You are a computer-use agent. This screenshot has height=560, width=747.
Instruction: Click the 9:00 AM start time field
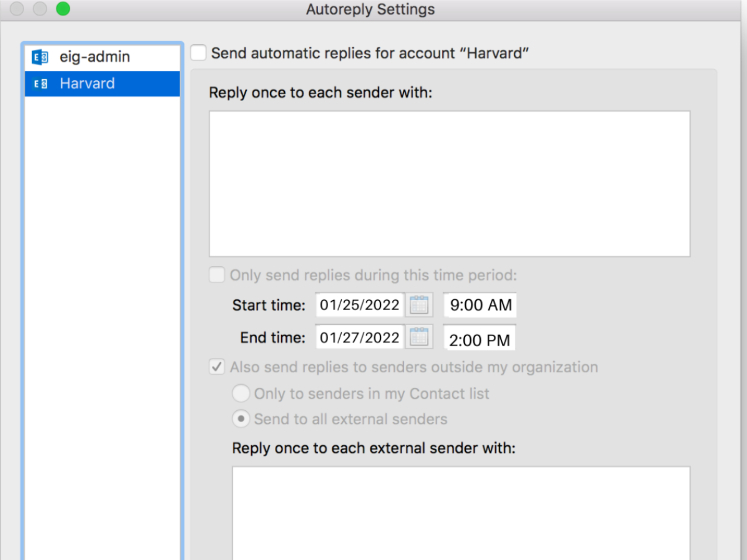coord(480,305)
